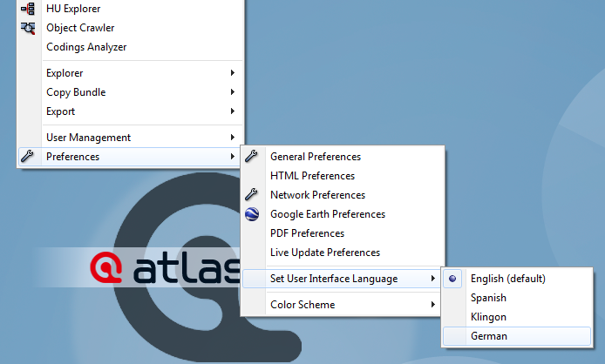Click the Network Preferences wrench icon
The height and width of the screenshot is (364, 605).
(x=252, y=194)
